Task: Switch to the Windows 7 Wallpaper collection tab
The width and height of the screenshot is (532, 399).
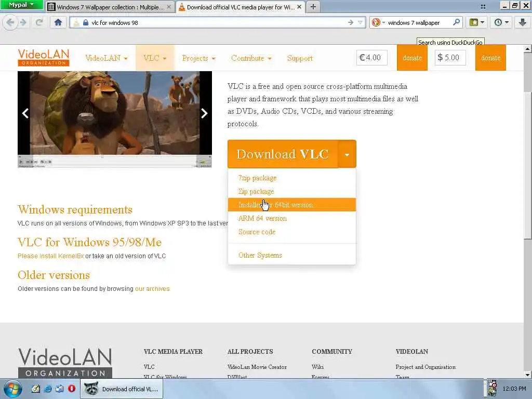Action: [x=110, y=7]
